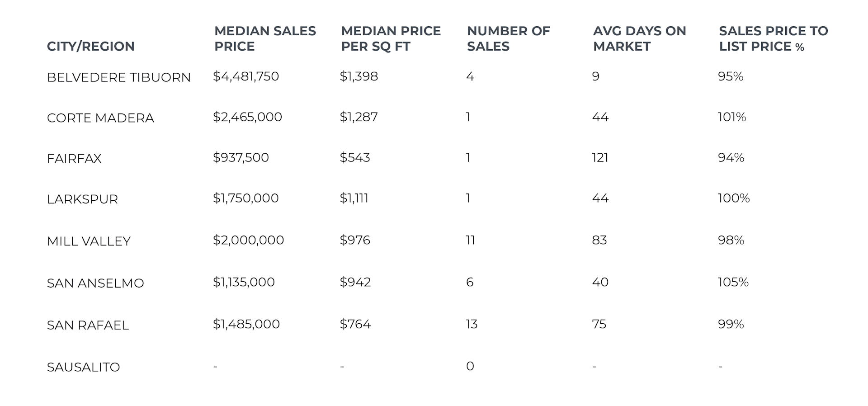
Task: Select Fairfax's 121 days on market value
Action: [x=600, y=158]
